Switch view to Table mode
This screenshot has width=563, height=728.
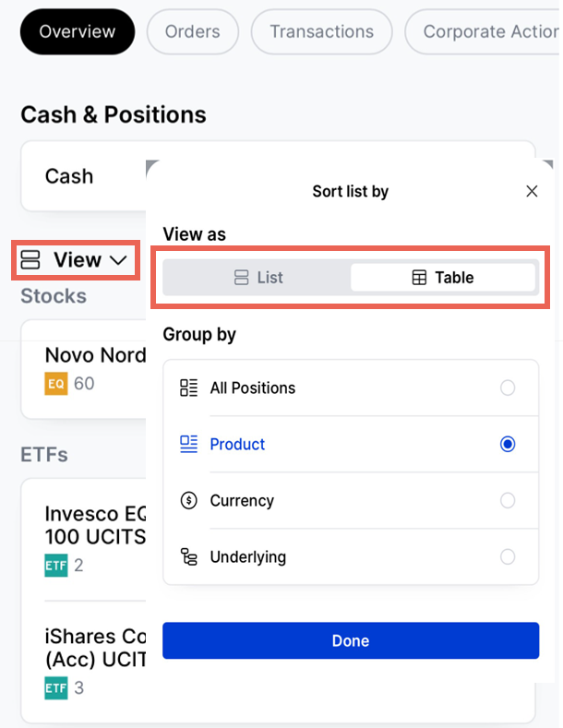(443, 277)
